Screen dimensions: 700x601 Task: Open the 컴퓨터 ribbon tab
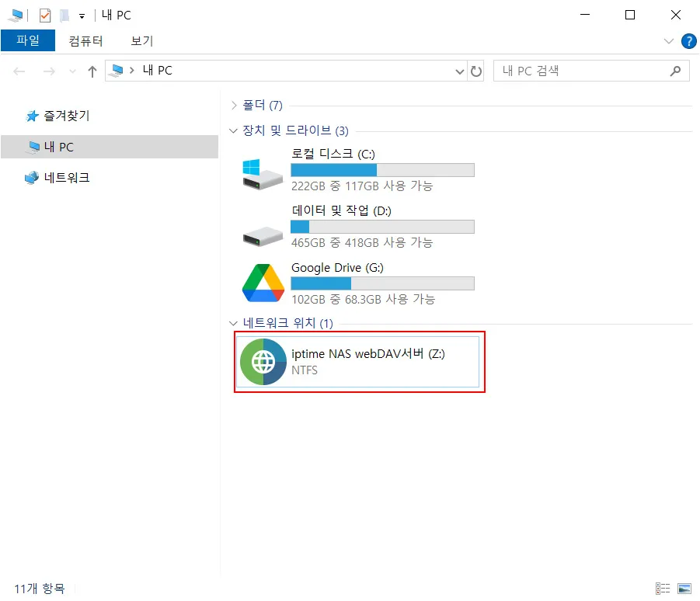85,41
